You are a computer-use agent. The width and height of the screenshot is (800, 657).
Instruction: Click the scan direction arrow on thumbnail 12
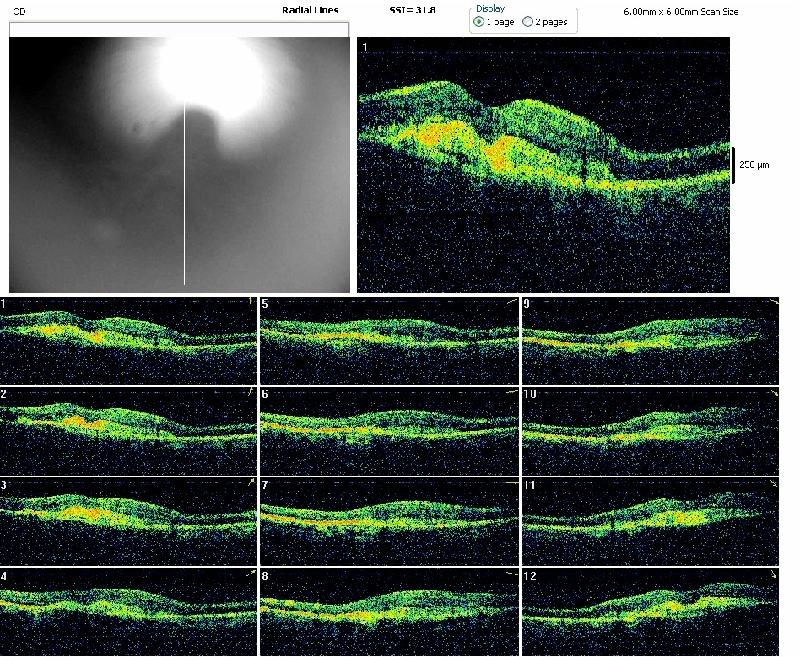coord(772,575)
